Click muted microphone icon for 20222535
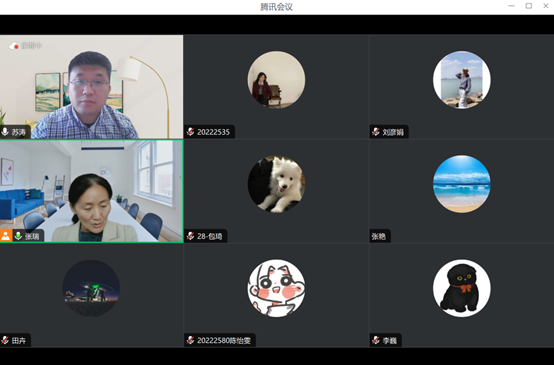Image resolution: width=554 pixels, height=365 pixels. (x=190, y=132)
